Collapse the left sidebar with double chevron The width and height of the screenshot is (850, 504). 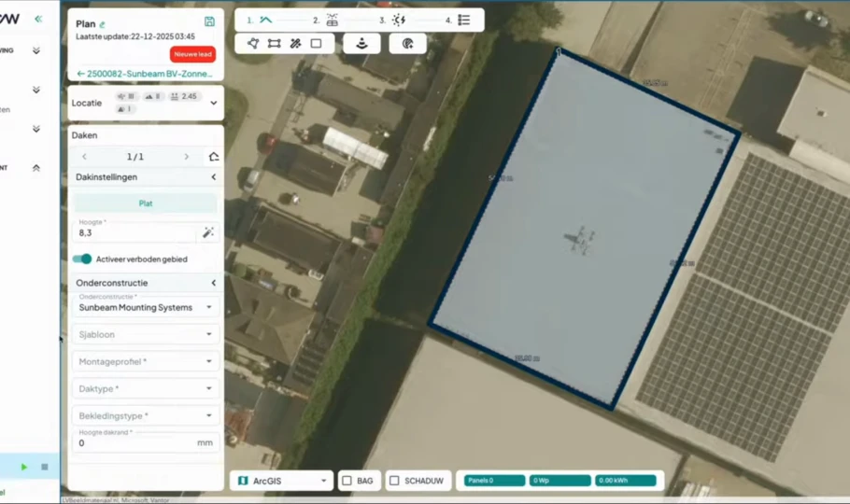38,19
